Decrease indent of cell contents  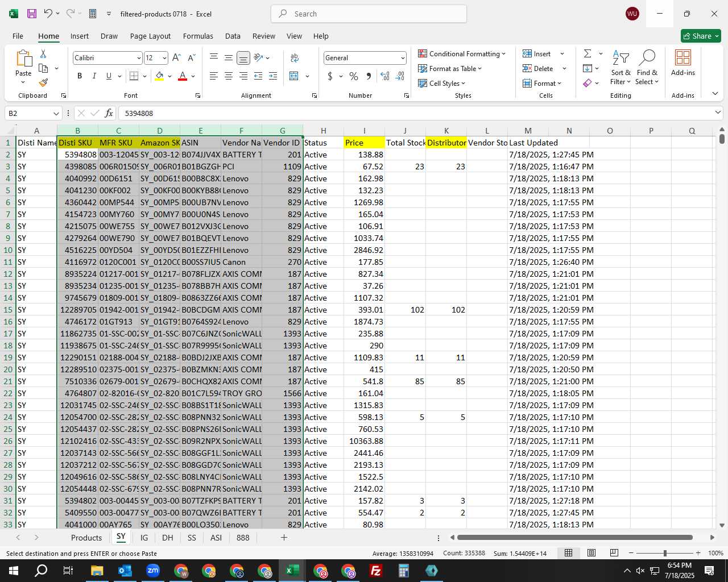(258, 76)
